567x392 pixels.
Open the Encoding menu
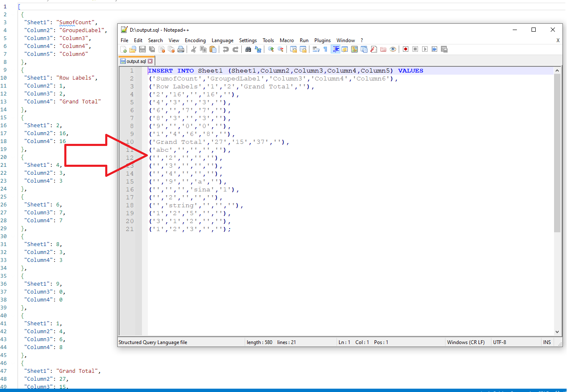coord(195,40)
